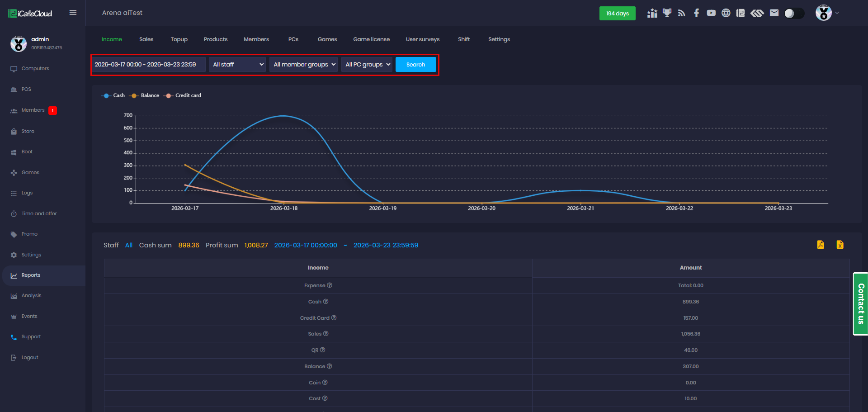868x412 pixels.
Task: Export the income report as PDF
Action: (821, 245)
